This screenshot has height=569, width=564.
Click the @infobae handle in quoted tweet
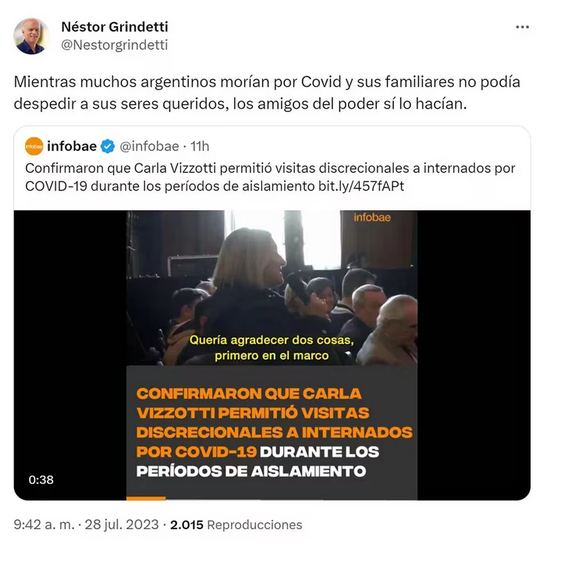[x=149, y=146]
